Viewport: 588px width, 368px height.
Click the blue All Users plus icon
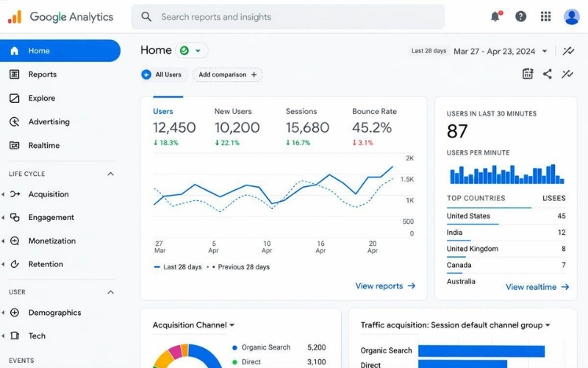pos(146,75)
